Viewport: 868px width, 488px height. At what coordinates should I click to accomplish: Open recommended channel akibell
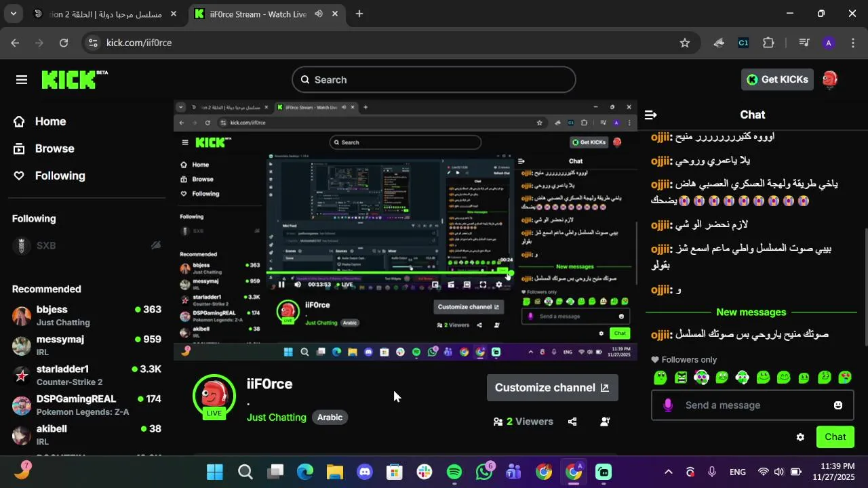coord(87,435)
